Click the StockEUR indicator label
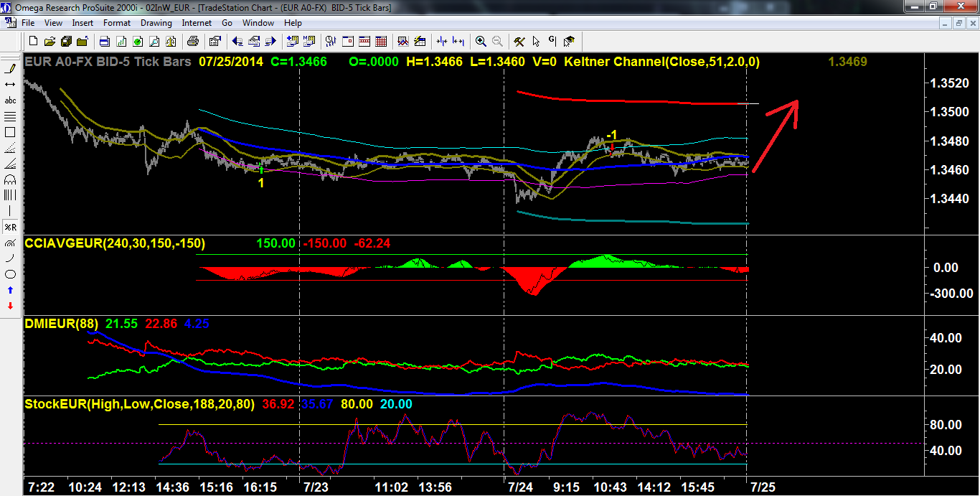Viewport: 980px width, 496px height. 139,404
